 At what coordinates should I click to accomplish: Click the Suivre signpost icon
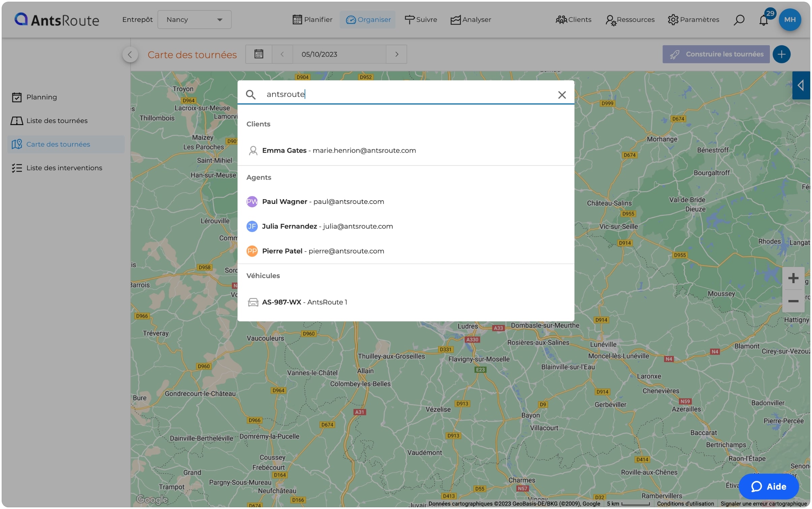click(x=409, y=20)
